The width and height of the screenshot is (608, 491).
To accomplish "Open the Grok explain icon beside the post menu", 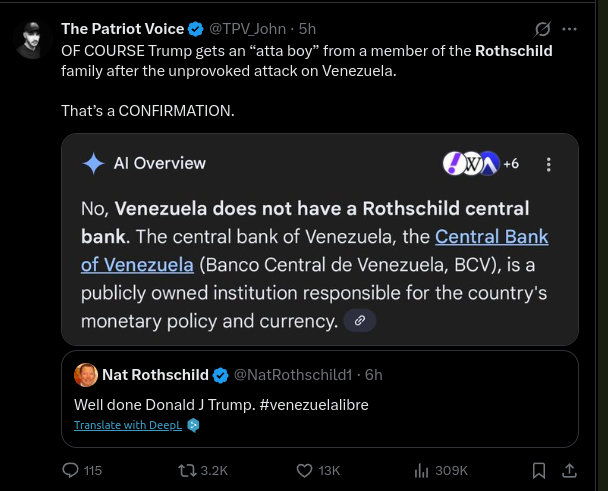I will pos(543,28).
